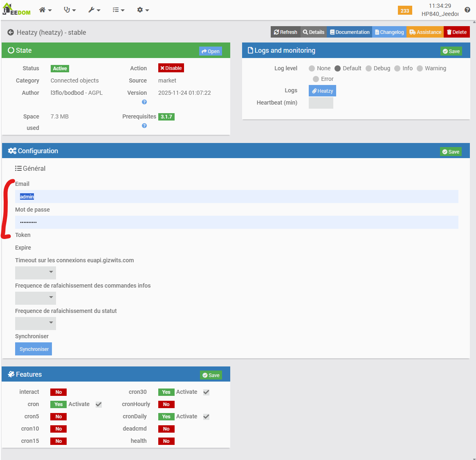476x460 pixels.
Task: Open the Changelog tab button
Action: point(389,32)
